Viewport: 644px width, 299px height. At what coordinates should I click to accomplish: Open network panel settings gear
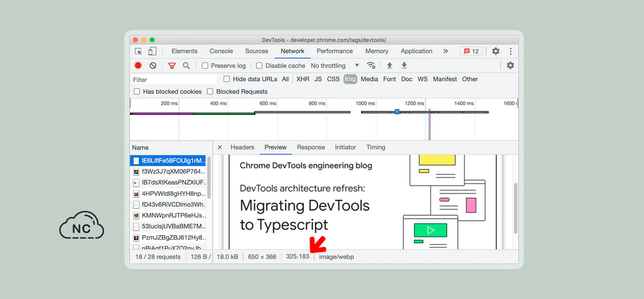pyautogui.click(x=511, y=65)
